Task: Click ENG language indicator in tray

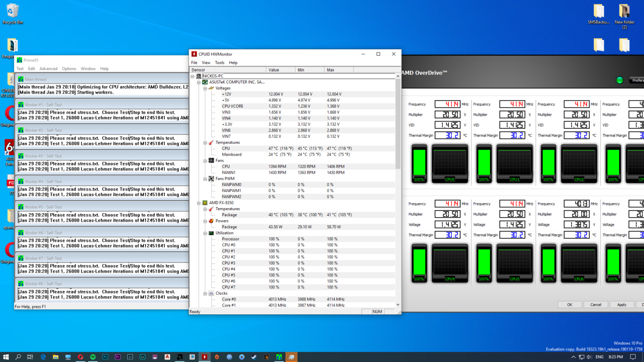Action: (x=600, y=357)
